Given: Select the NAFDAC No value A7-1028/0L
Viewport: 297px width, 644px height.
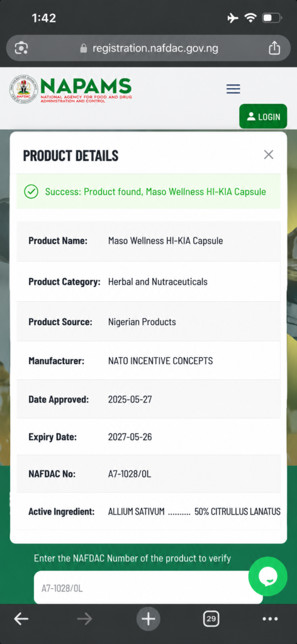Looking at the screenshot, I should (x=130, y=474).
